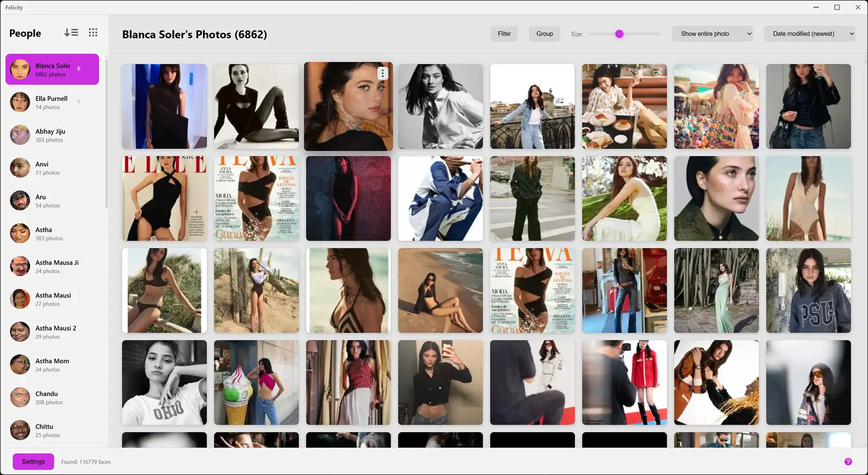The image size is (868, 475).
Task: Click the "Blanca Soler's Photos (6862)" heading
Action: 194,34
